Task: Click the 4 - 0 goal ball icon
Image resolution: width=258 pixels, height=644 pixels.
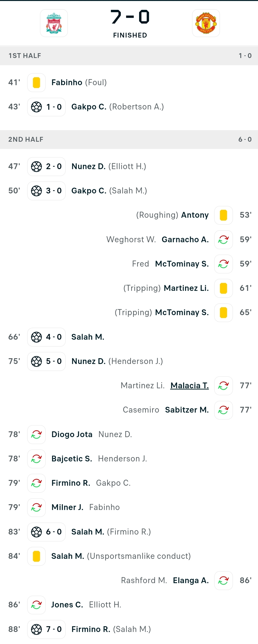Action: pos(37,337)
